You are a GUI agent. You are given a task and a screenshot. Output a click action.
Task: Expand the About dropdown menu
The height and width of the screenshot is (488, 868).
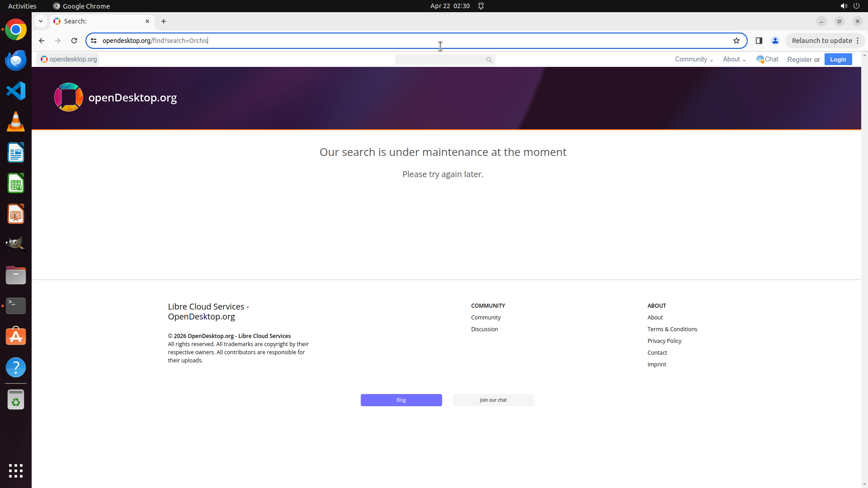(734, 59)
